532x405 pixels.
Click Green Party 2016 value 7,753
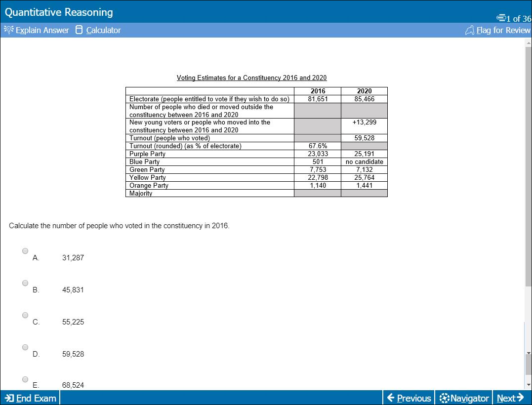318,169
